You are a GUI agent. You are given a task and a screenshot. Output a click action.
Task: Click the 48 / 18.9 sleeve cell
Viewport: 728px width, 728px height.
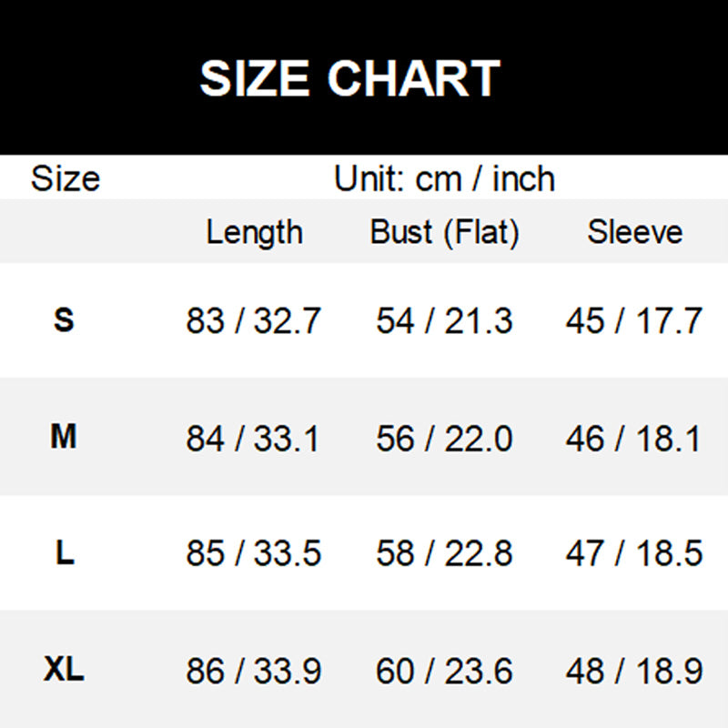634,672
